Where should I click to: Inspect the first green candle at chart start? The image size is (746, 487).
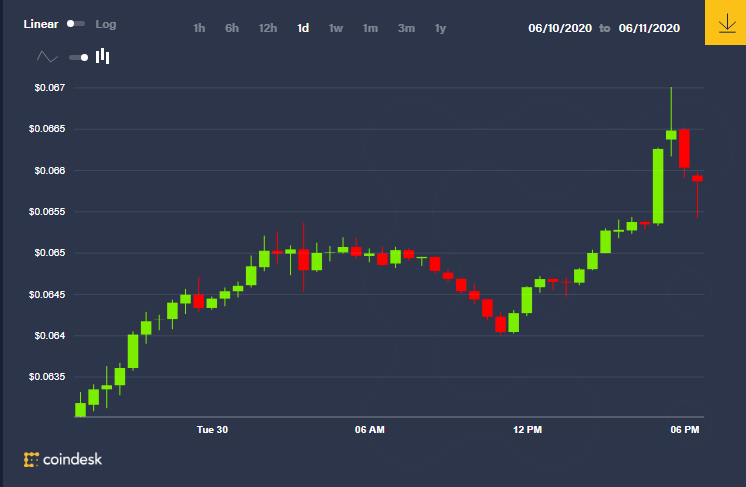click(80, 409)
